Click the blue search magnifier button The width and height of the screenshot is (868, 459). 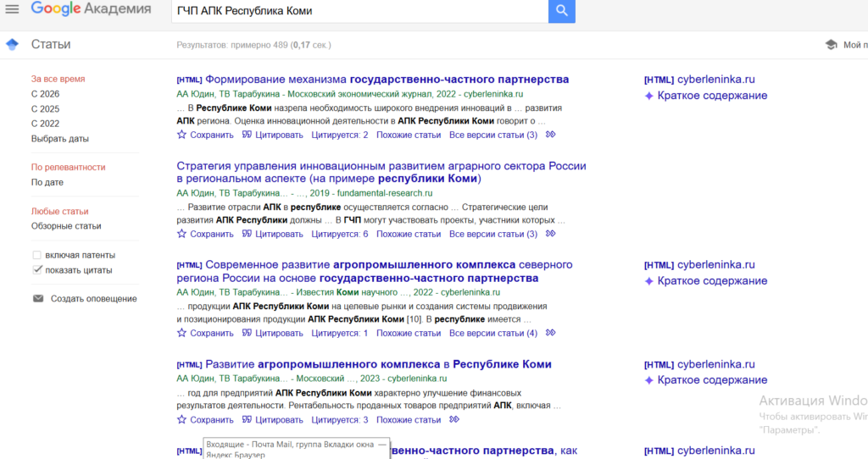click(x=561, y=10)
